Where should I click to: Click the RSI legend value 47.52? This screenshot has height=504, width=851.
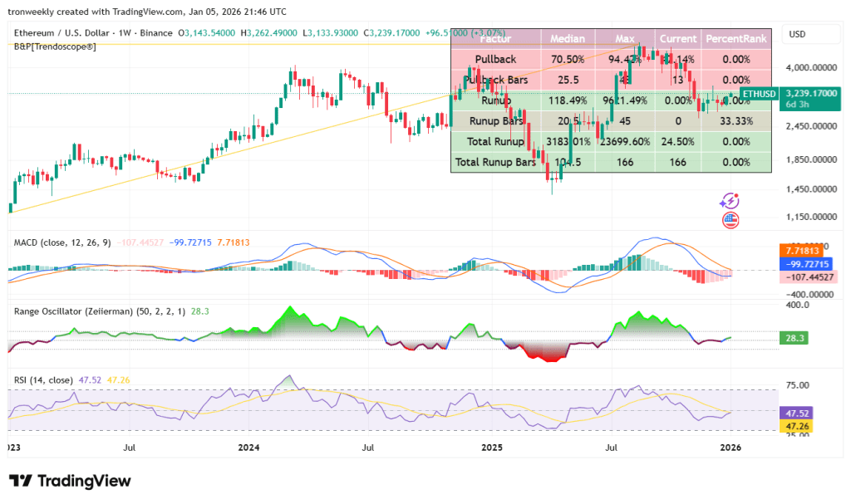[90, 380]
